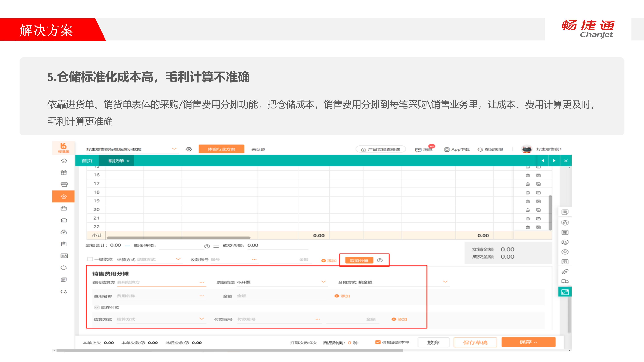Click the delivery truck icon on right panel
The height and width of the screenshot is (362, 644).
coord(565,282)
